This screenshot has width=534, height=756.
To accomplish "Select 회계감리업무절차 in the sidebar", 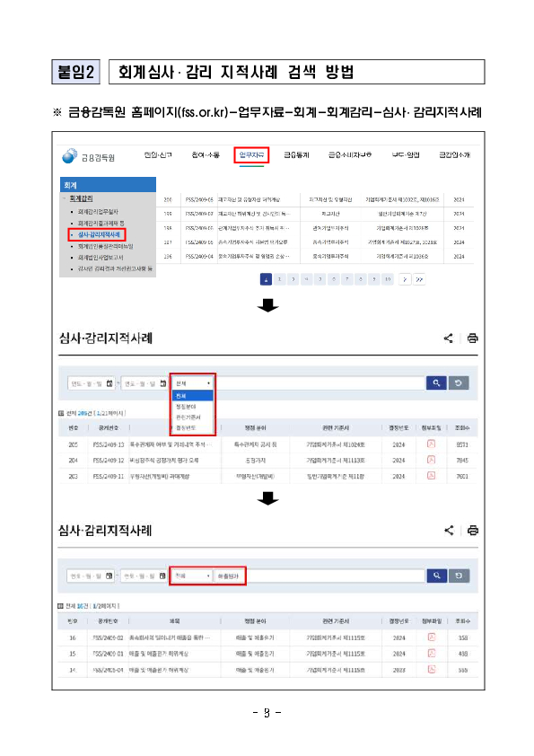I will click(x=98, y=212).
